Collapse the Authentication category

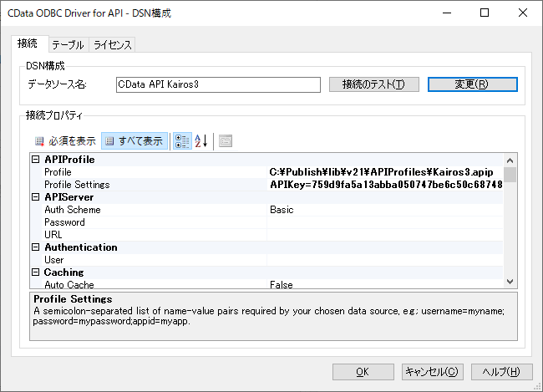coord(36,247)
